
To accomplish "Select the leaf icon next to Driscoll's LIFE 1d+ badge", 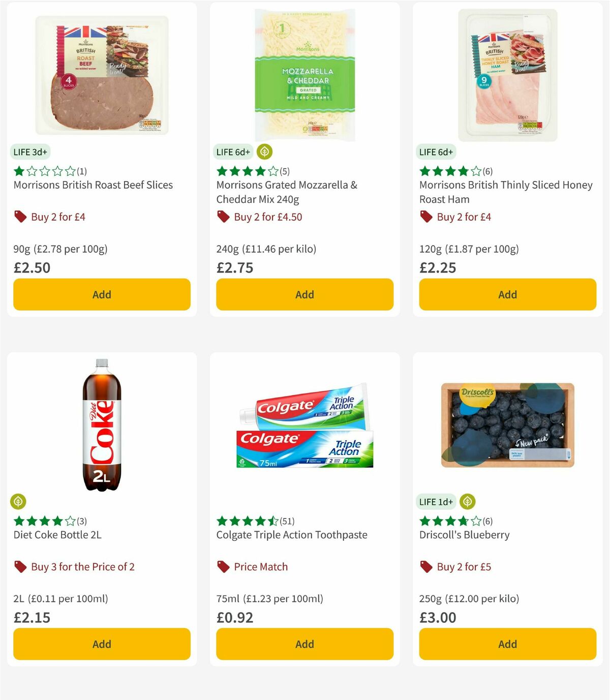I will tap(467, 501).
